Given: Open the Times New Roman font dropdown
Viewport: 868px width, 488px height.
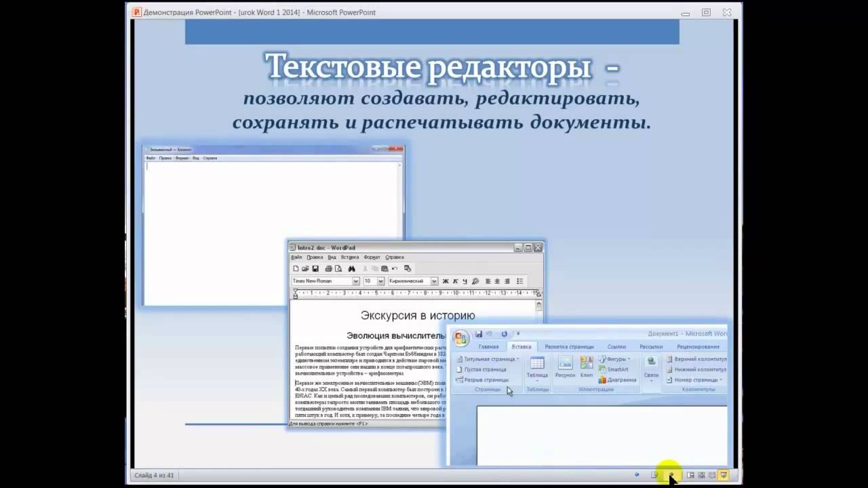Looking at the screenshot, I should (355, 281).
